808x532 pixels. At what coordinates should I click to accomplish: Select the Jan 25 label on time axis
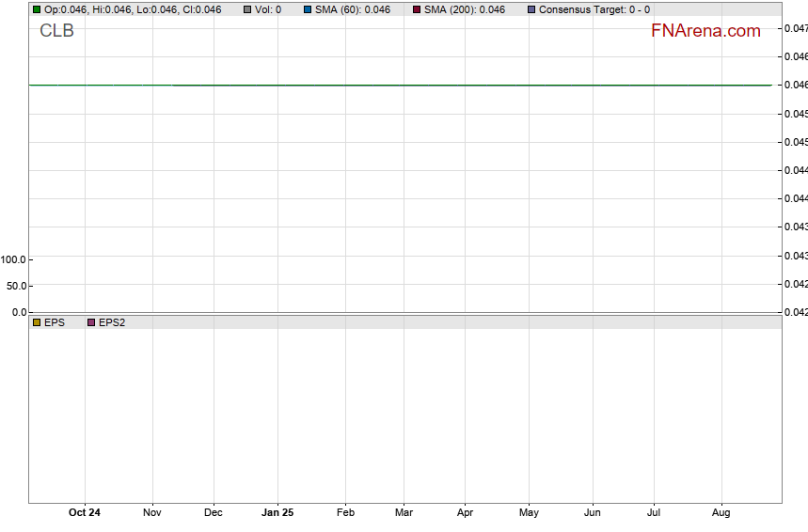[x=277, y=513]
